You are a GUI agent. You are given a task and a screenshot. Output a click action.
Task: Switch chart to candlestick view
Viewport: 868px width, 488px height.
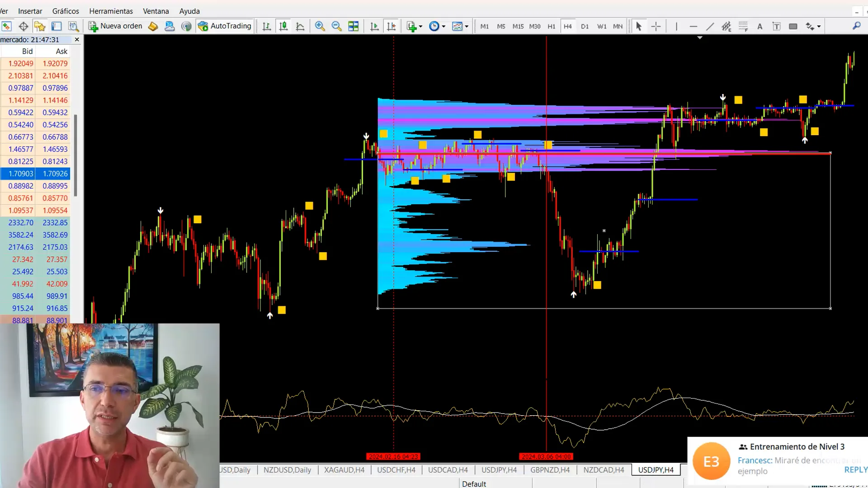tap(283, 26)
